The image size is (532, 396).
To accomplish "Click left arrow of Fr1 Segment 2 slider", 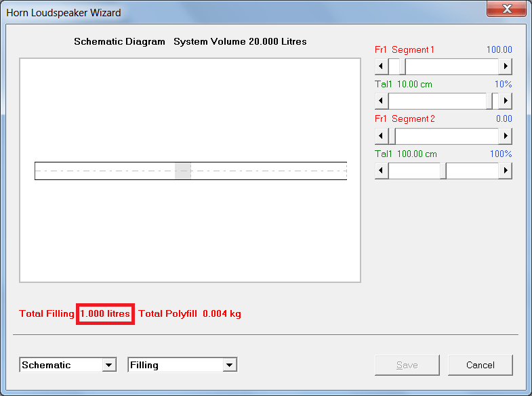I will [x=382, y=136].
